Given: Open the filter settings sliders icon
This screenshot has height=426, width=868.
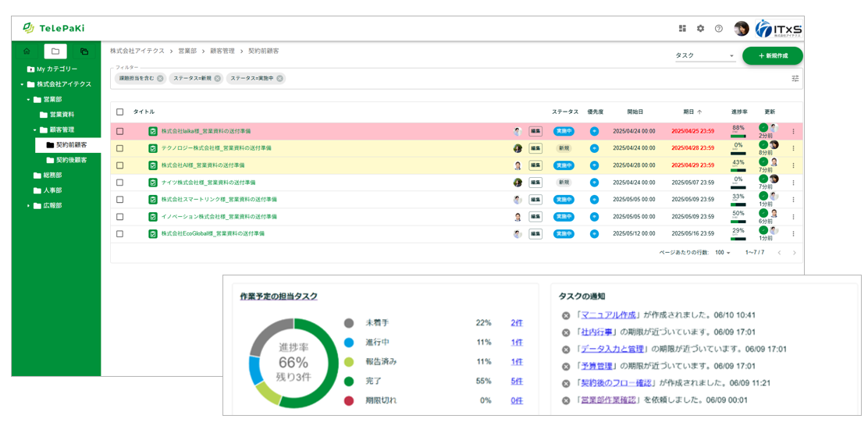Looking at the screenshot, I should tap(795, 79).
